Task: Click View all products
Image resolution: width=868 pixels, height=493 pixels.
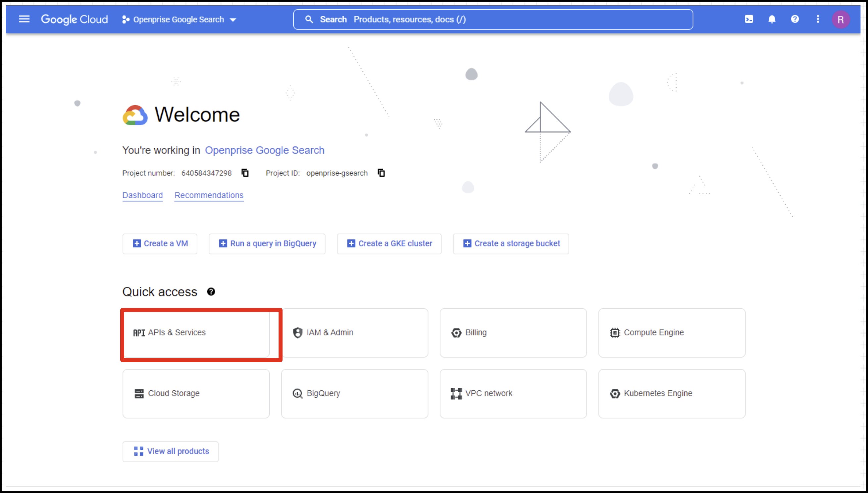Action: point(171,451)
